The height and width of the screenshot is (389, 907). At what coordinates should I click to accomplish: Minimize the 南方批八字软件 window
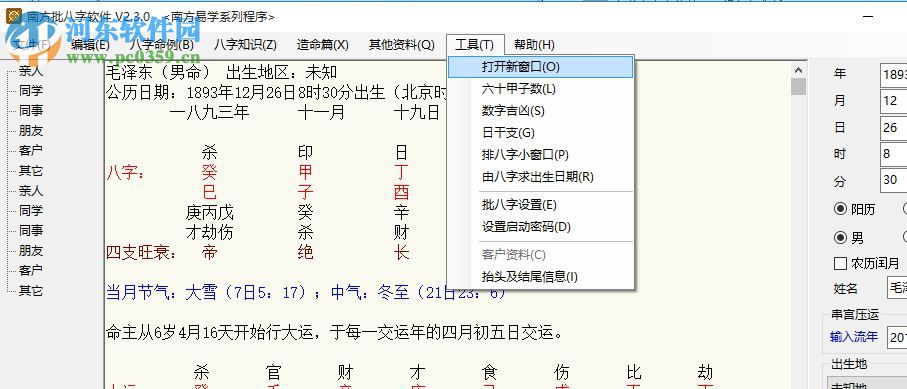pyautogui.click(x=868, y=17)
